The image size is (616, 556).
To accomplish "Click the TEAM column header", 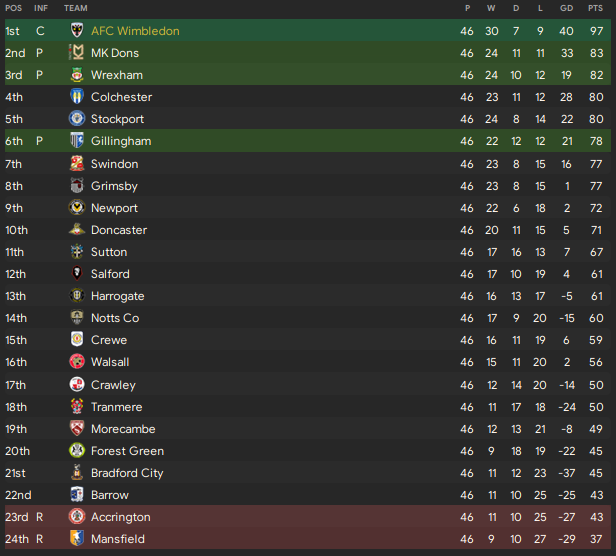I will pos(76,8).
